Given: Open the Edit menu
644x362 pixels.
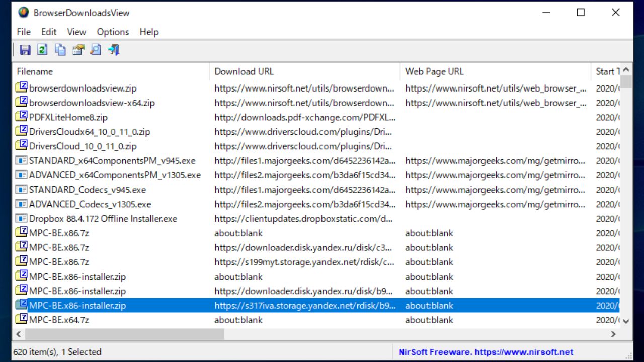Looking at the screenshot, I should click(49, 32).
